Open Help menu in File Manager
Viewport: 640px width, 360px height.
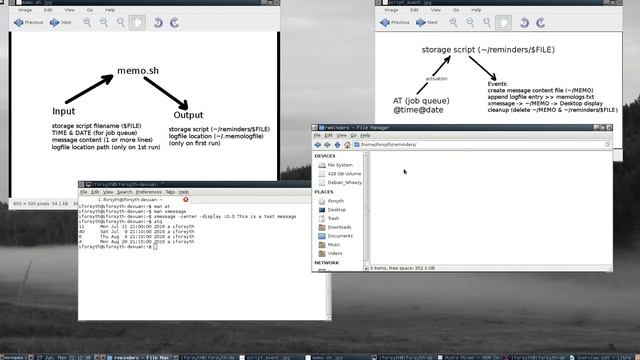tap(365, 135)
